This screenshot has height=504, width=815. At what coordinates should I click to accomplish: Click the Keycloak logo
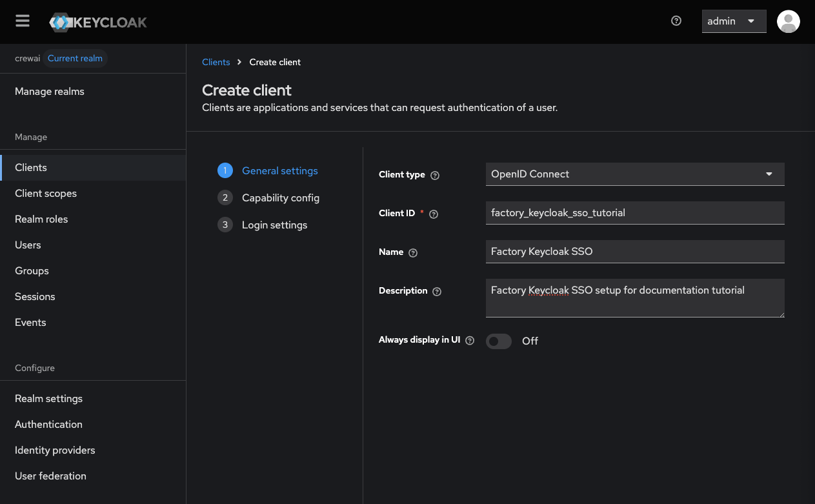97,21
